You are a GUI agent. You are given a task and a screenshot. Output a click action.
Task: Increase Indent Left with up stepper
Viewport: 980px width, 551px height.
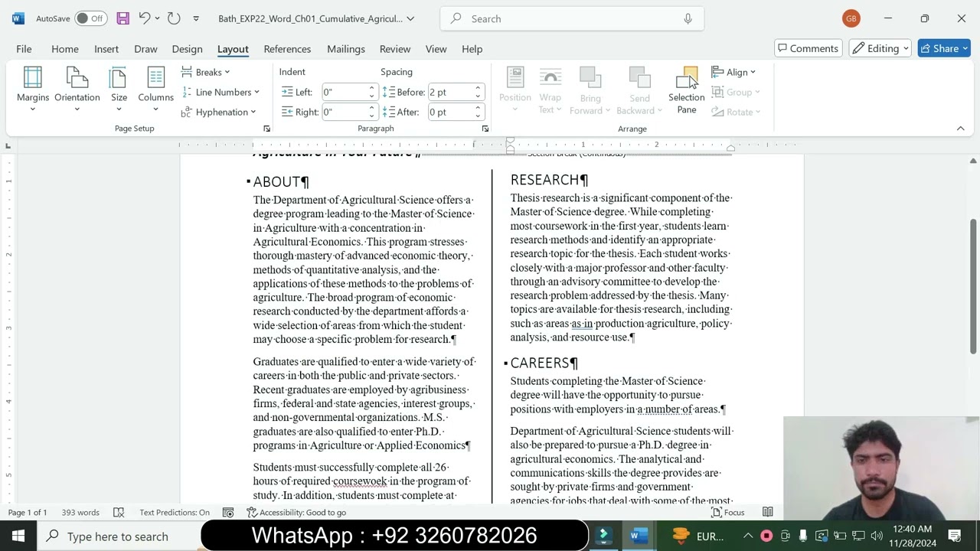click(x=372, y=88)
